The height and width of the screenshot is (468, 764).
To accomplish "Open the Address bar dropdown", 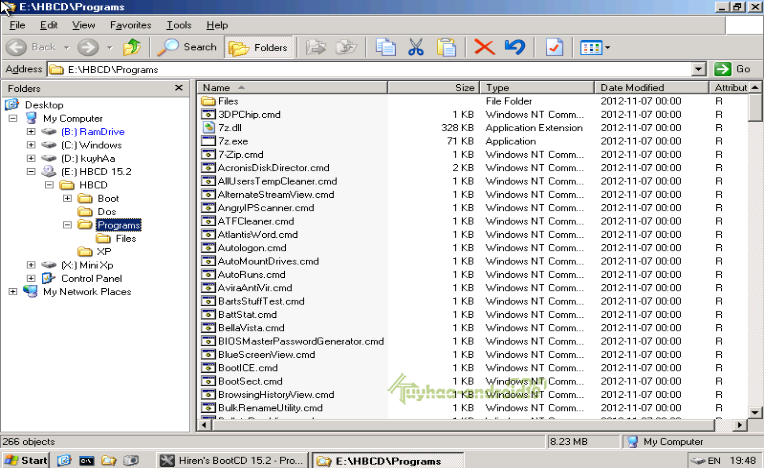I will [698, 69].
